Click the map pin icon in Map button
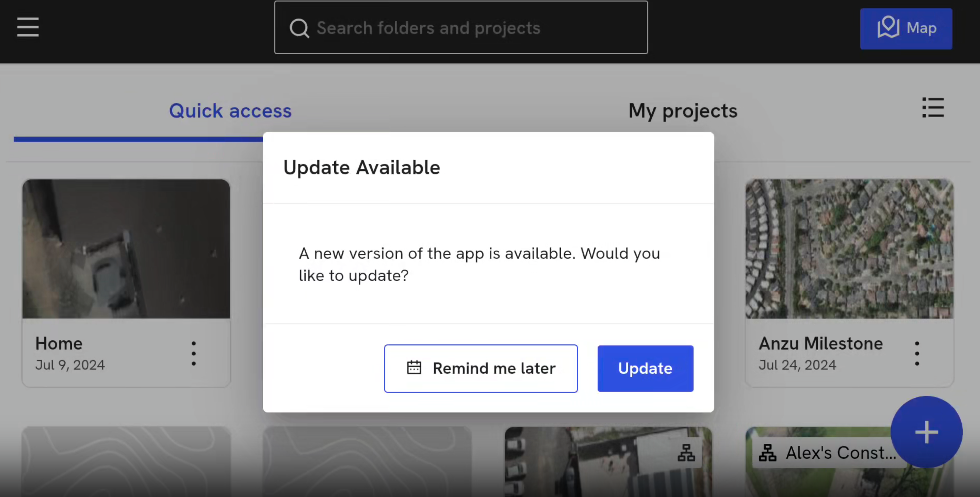This screenshot has height=497, width=980. tap(888, 27)
